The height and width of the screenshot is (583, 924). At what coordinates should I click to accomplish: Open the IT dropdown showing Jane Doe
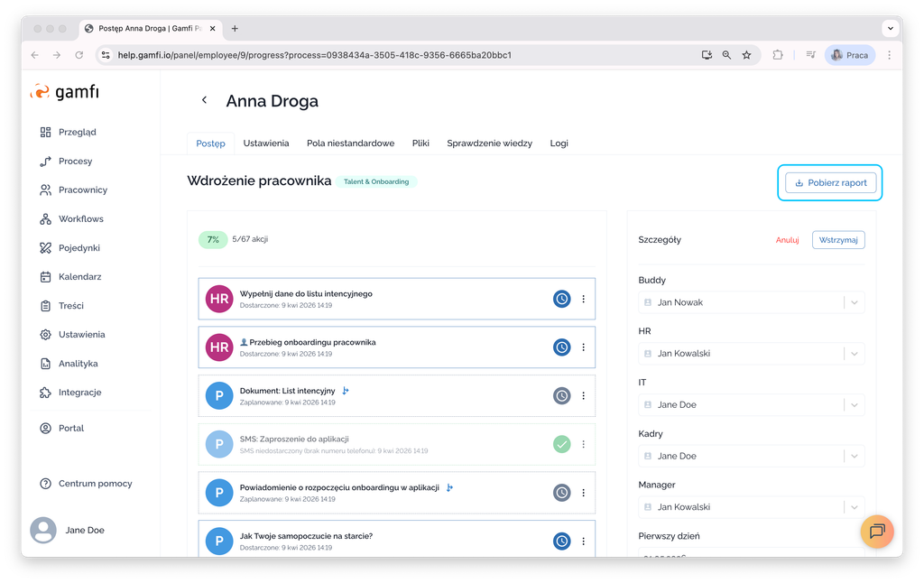point(854,404)
